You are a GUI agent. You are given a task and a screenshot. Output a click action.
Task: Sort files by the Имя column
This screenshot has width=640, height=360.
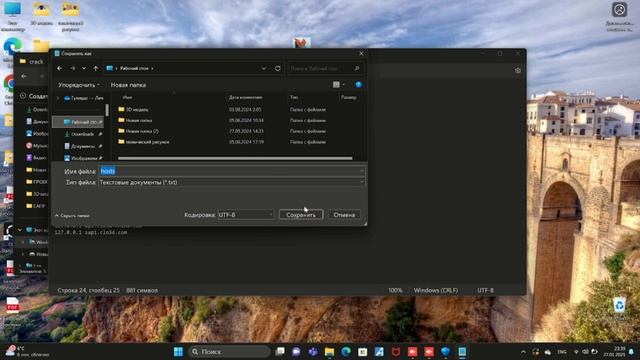[127, 98]
